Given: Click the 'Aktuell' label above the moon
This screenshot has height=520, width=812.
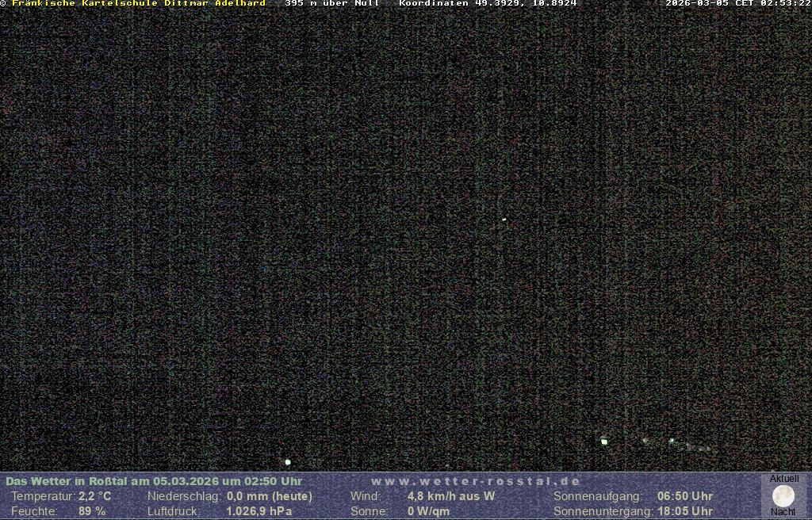Looking at the screenshot, I should [x=784, y=479].
